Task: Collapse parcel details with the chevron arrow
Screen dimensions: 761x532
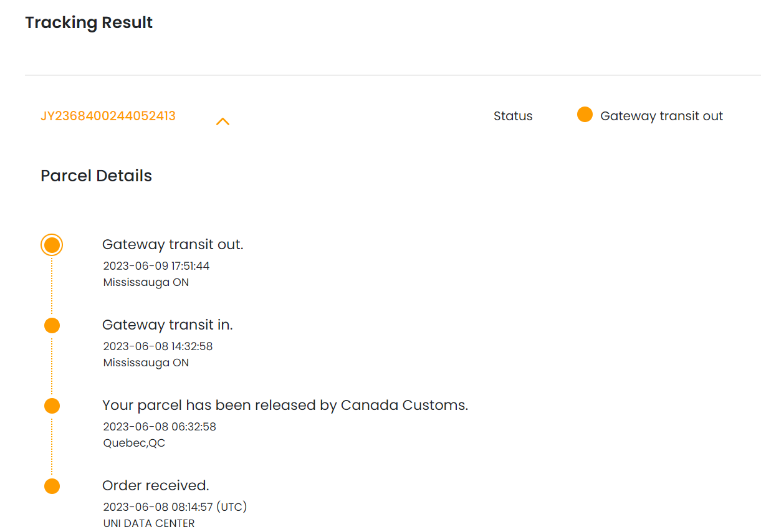Action: point(223,121)
